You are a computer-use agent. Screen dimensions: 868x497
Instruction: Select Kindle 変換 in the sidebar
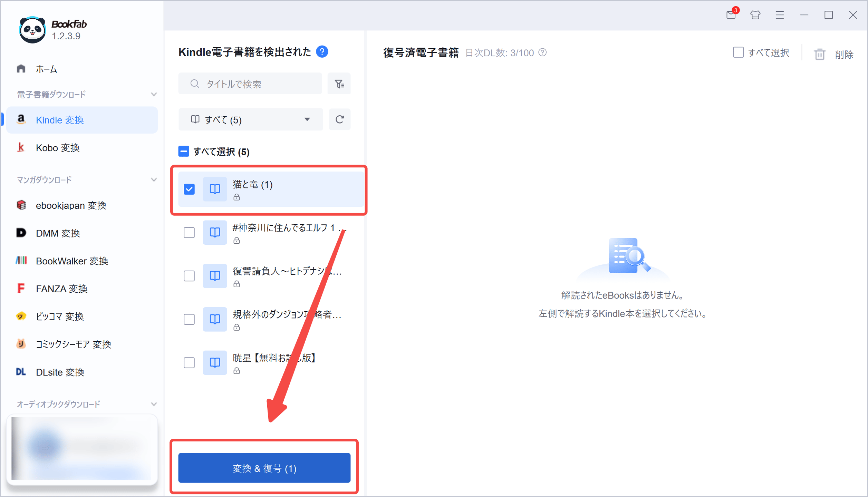82,120
